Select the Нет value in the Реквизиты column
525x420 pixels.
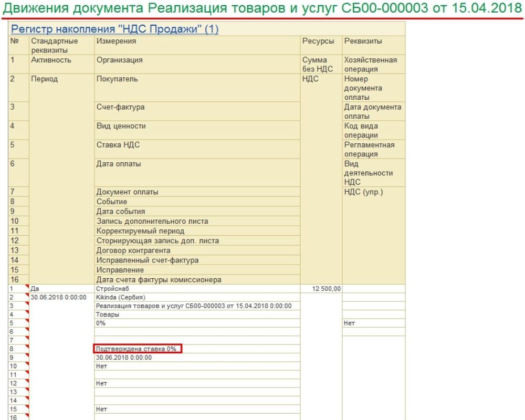374,323
